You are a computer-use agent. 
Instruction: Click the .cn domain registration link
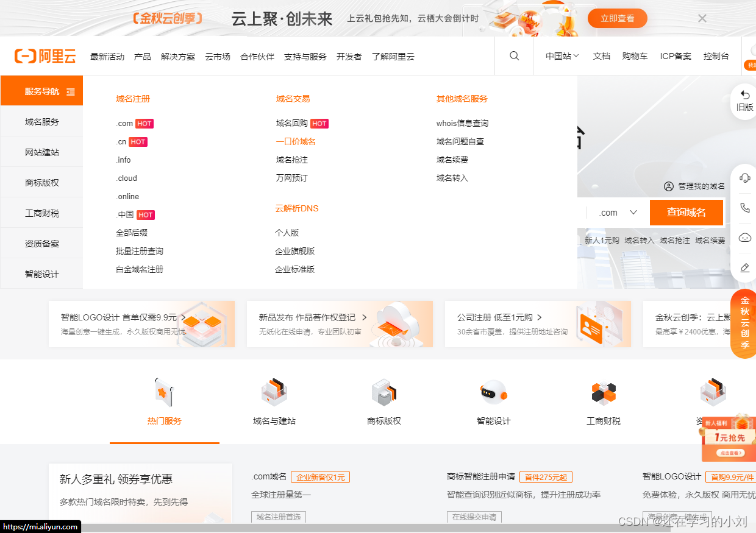[121, 141]
